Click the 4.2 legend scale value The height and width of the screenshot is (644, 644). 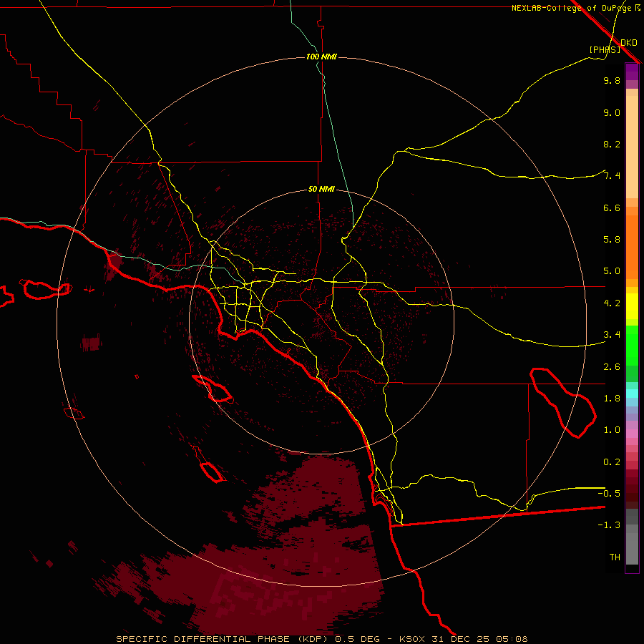click(x=612, y=303)
